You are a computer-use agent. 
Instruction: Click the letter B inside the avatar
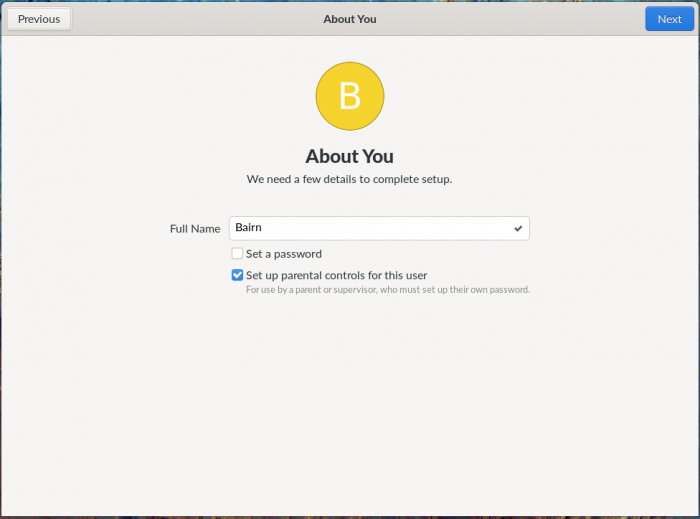350,96
